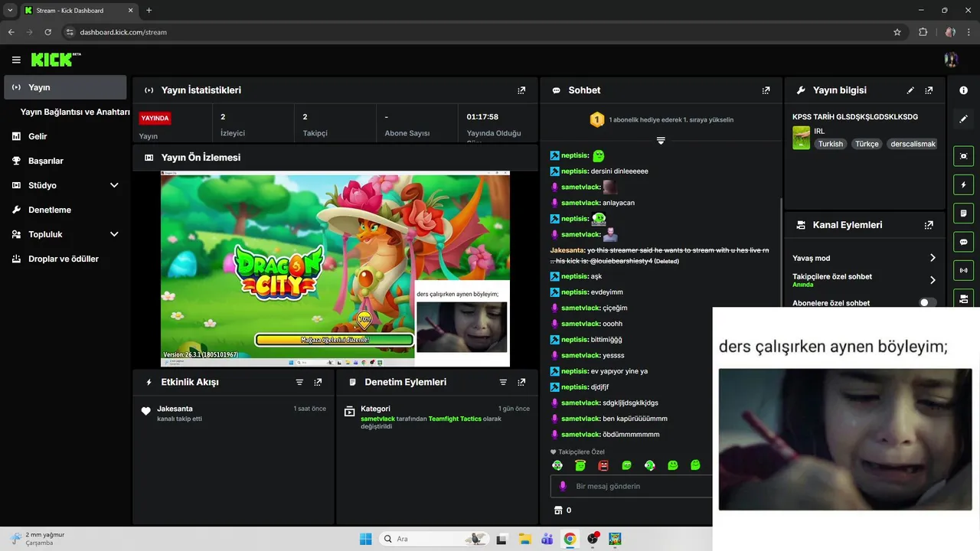The image size is (980, 551).
Task: Toggle the chat bubble widget in the right toolbar
Action: (x=963, y=242)
